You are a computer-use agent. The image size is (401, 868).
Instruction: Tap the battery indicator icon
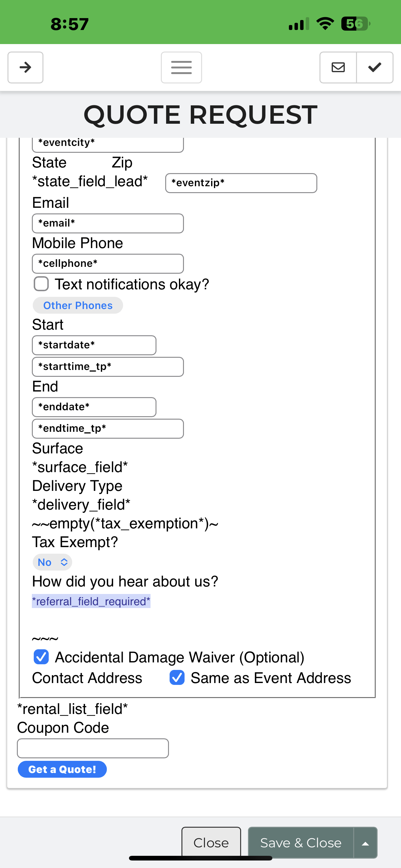[x=355, y=23]
